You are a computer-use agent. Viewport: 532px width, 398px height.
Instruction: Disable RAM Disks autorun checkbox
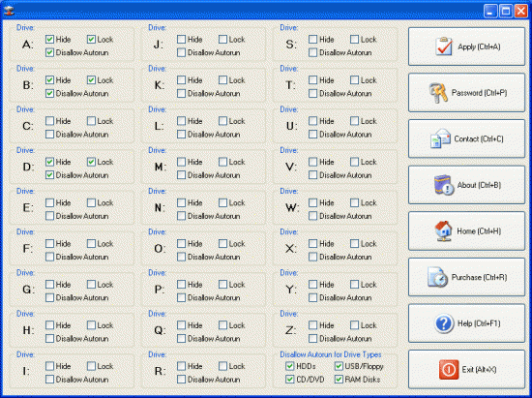[x=339, y=380]
